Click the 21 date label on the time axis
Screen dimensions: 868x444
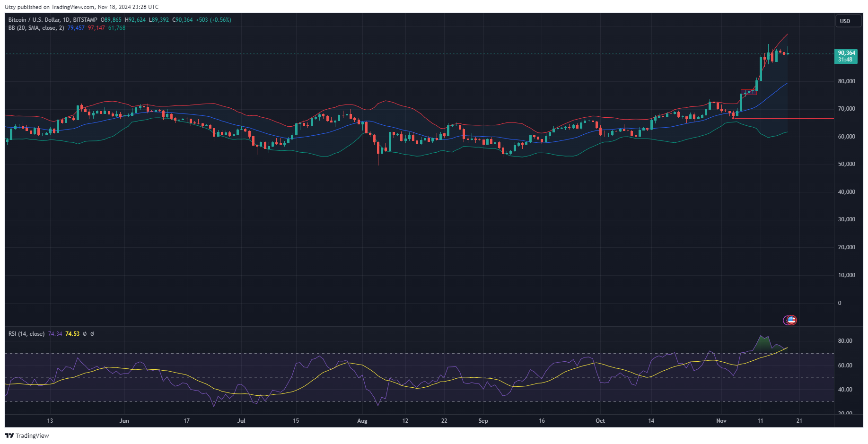click(799, 421)
